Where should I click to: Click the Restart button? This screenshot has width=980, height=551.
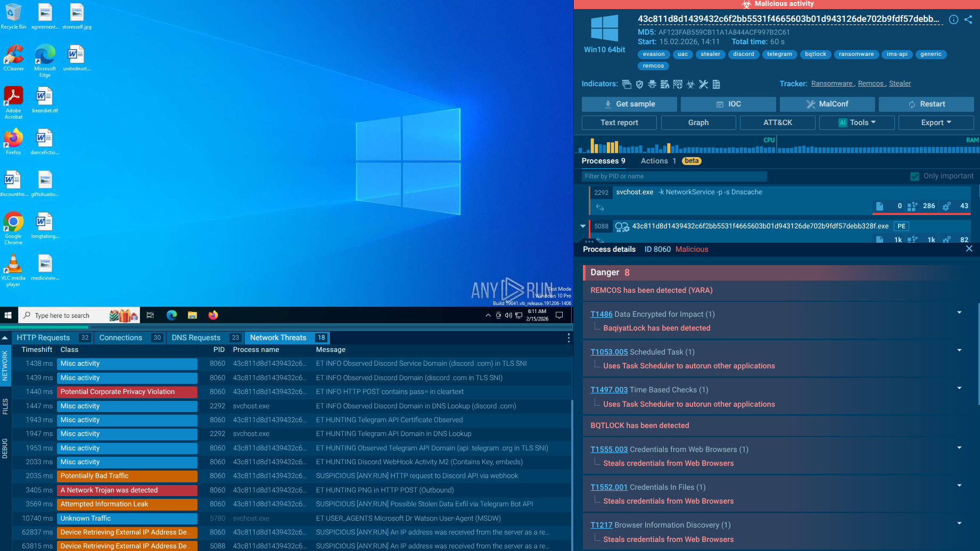point(926,104)
